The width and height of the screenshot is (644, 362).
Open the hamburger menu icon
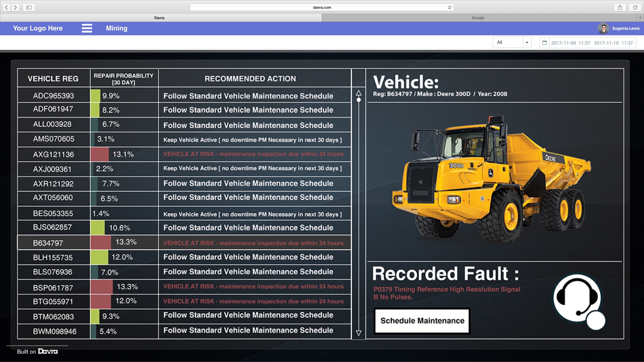point(87,28)
